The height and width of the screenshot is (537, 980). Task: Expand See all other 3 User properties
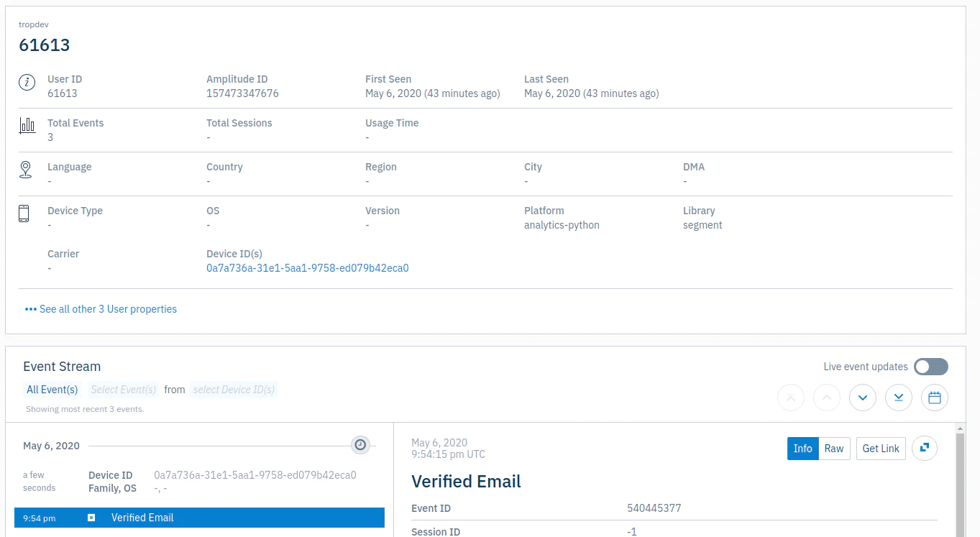tap(101, 309)
